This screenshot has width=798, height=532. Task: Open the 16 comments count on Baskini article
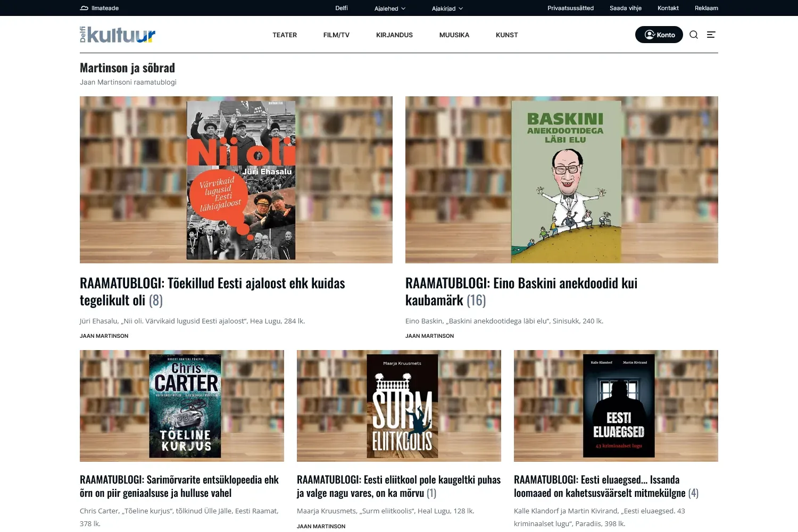coord(476,301)
